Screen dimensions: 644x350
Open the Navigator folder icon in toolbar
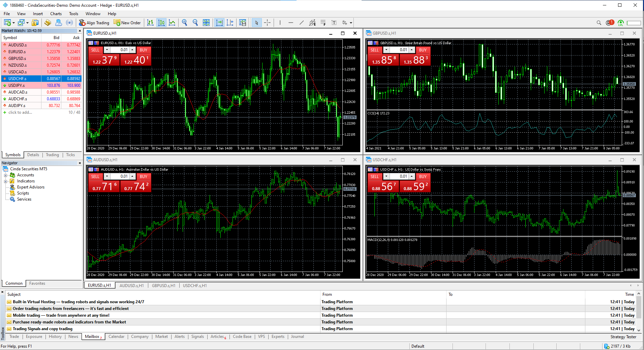pos(48,23)
